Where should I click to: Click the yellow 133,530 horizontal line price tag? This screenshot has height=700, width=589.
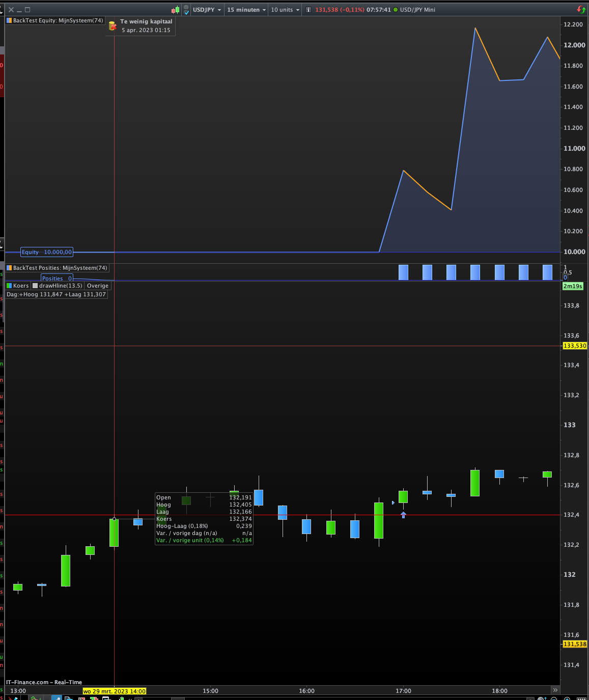[x=575, y=346]
